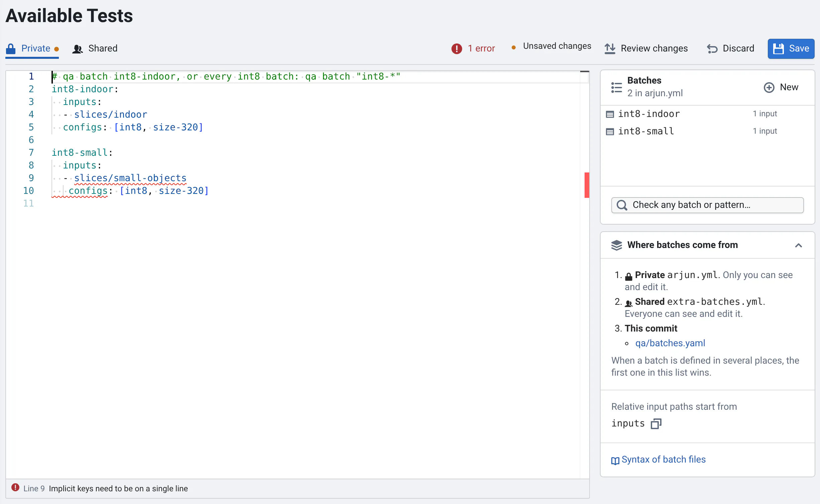Click the icon beside int8-indoor
820x504 pixels.
pos(610,114)
